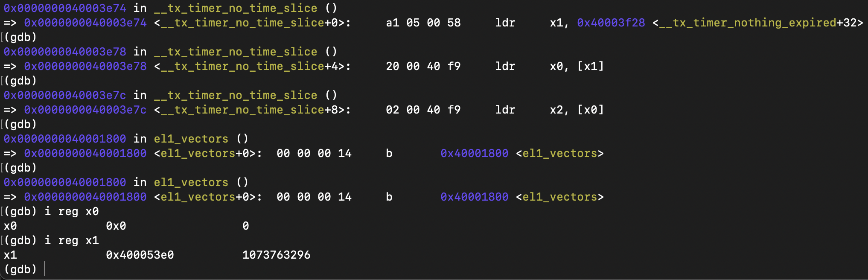868x280 pixels.
Task: Click the 0x40003f28 branch target address
Action: coord(611,23)
